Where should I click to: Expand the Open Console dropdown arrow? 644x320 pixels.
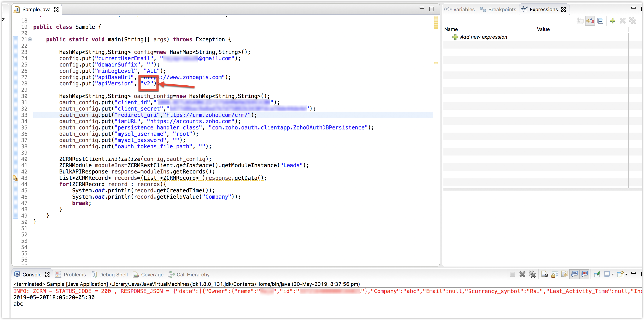click(x=626, y=275)
